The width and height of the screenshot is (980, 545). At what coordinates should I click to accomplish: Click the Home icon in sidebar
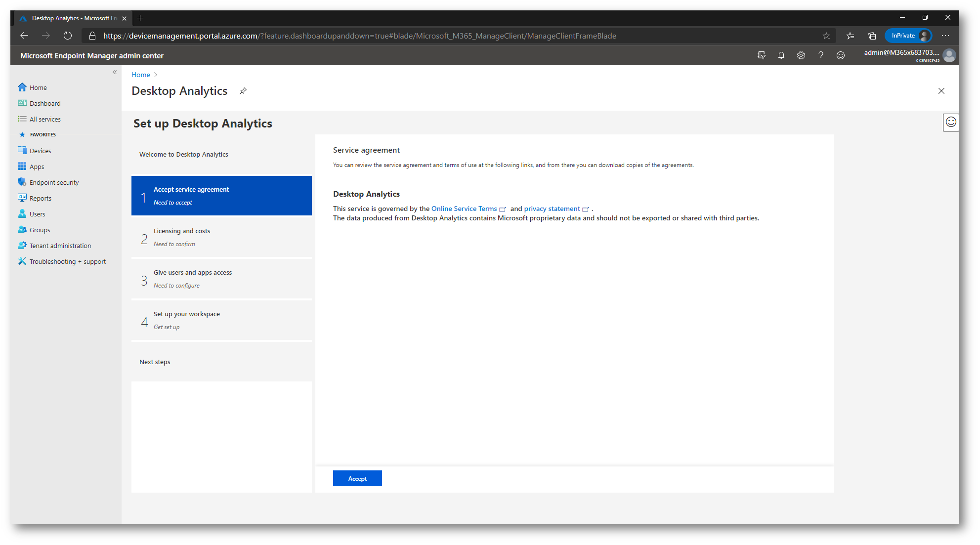click(x=22, y=87)
